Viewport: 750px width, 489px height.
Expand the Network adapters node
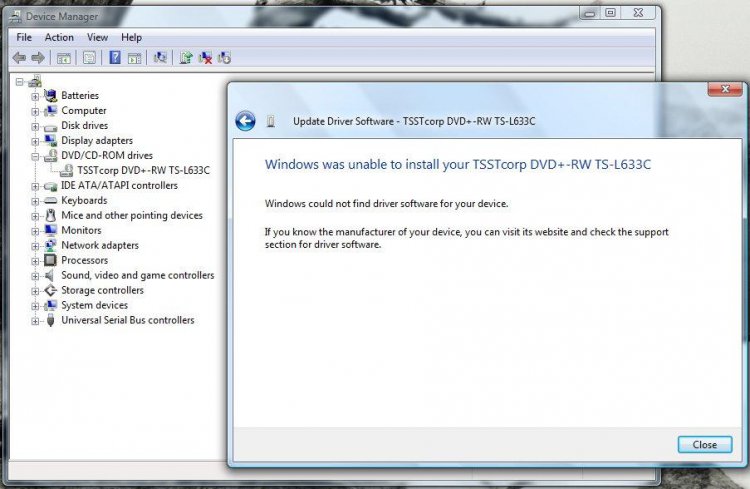pos(35,246)
